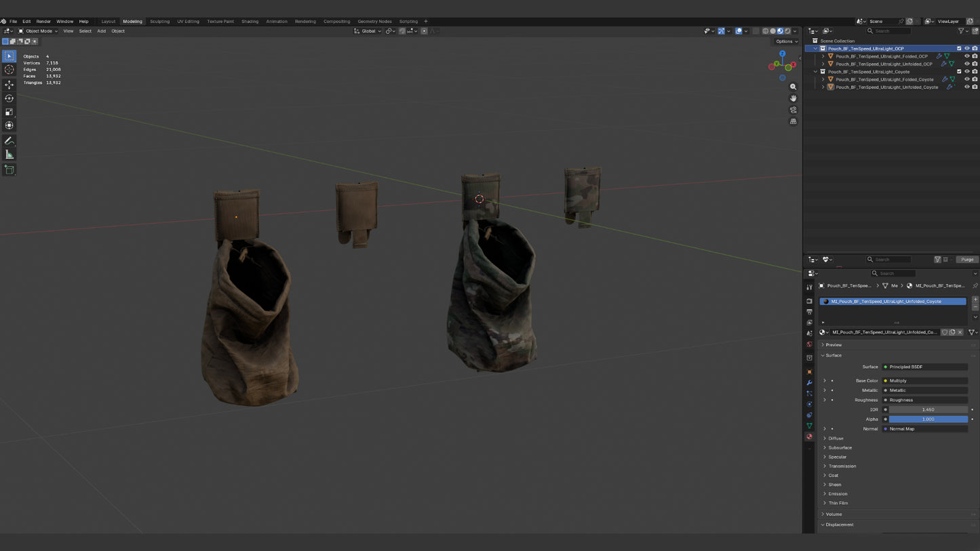Viewport: 980px width, 551px height.
Task: Collapse the Surface panel
Action: (833, 355)
